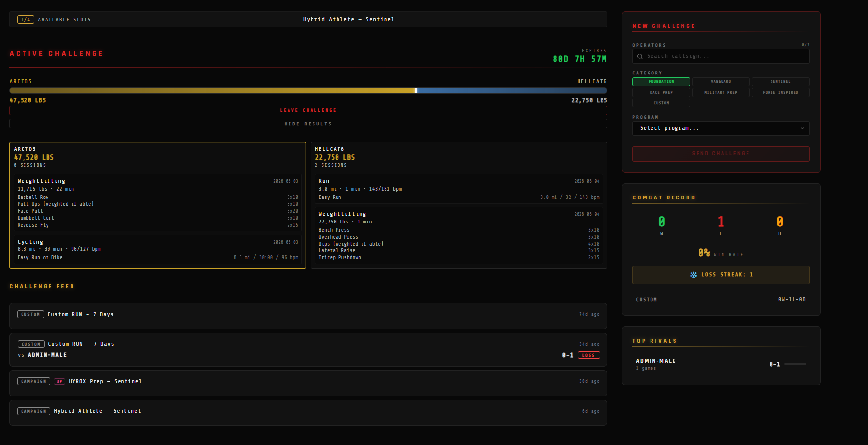Click the LOSS badge on the feed entry
868x445 pixels.
tap(588, 355)
